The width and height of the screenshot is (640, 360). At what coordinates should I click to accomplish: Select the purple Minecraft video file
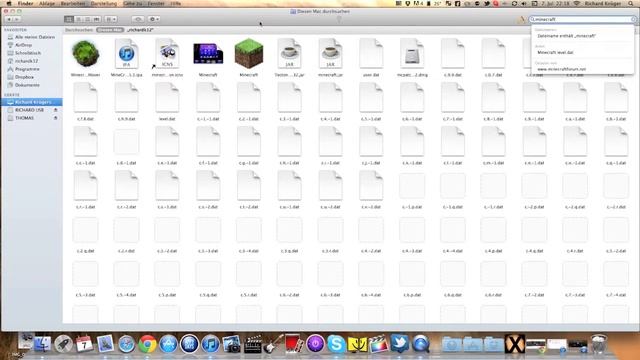pyautogui.click(x=208, y=54)
